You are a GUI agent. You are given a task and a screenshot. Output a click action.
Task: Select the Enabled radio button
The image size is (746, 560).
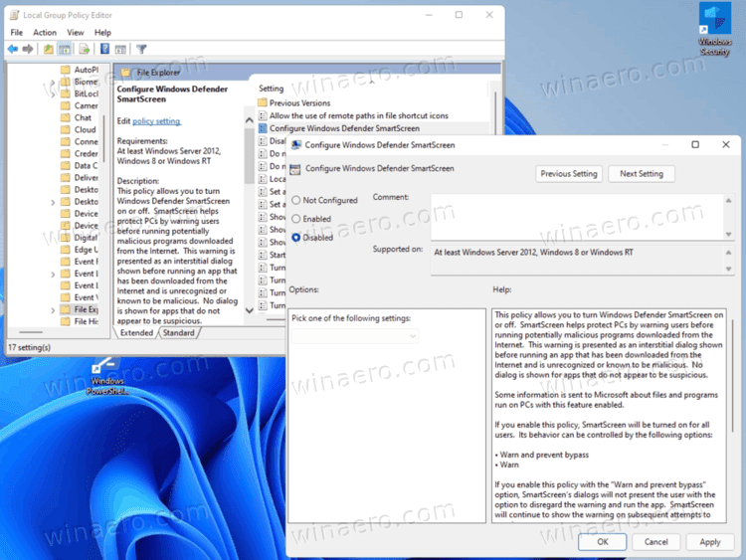(x=296, y=219)
